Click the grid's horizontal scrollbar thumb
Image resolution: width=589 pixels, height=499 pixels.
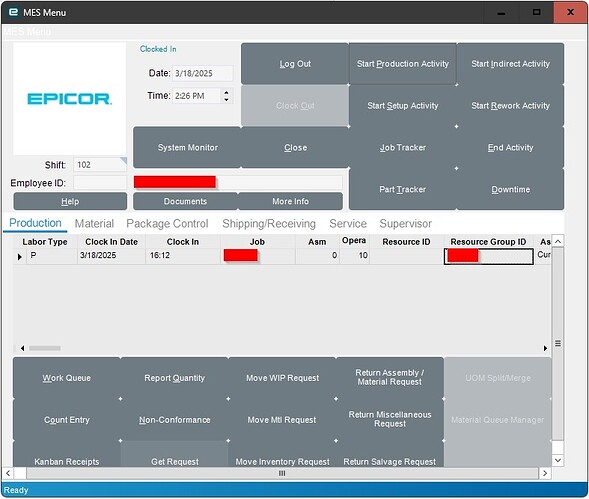point(45,348)
